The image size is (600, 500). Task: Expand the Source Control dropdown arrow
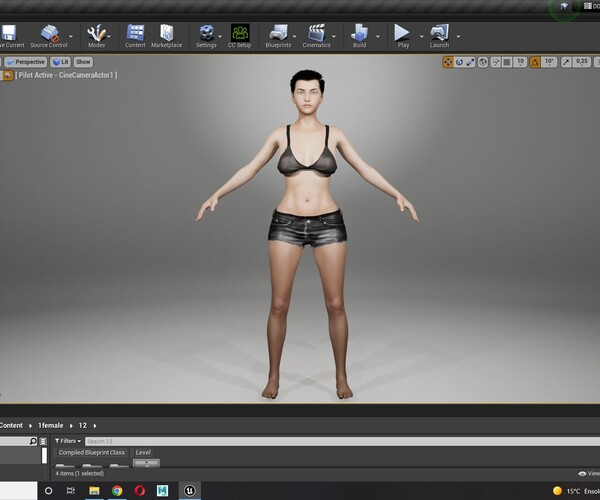71,36
